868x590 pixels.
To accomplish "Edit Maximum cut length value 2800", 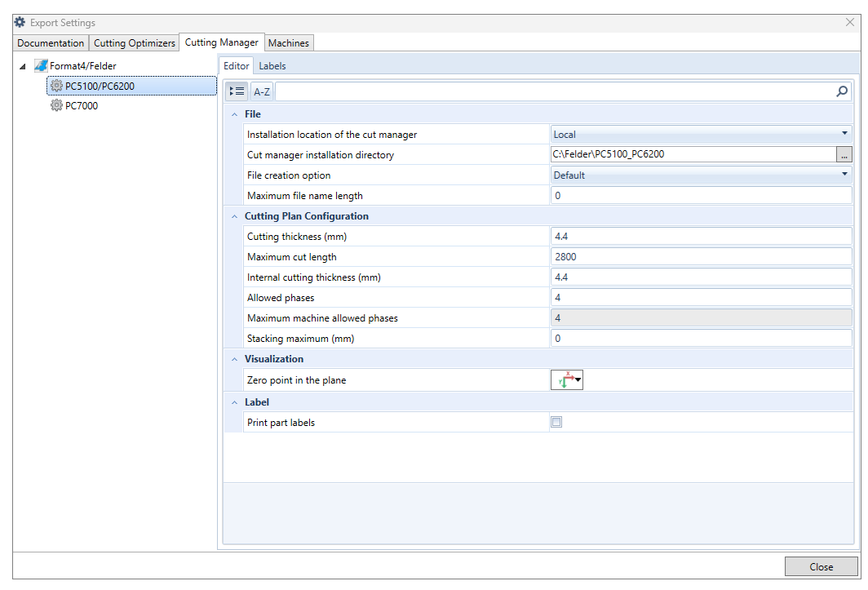I will click(701, 256).
